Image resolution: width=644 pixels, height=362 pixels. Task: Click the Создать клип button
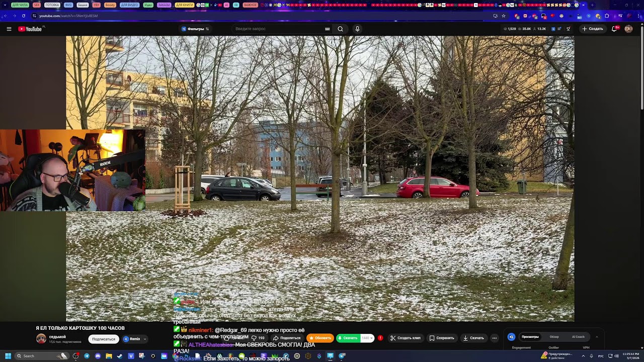pyautogui.click(x=406, y=338)
